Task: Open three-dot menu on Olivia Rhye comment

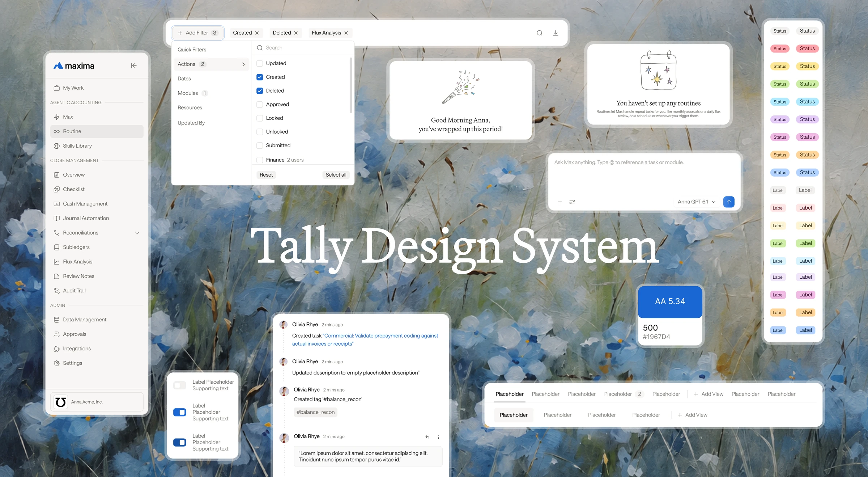Action: pyautogui.click(x=439, y=437)
